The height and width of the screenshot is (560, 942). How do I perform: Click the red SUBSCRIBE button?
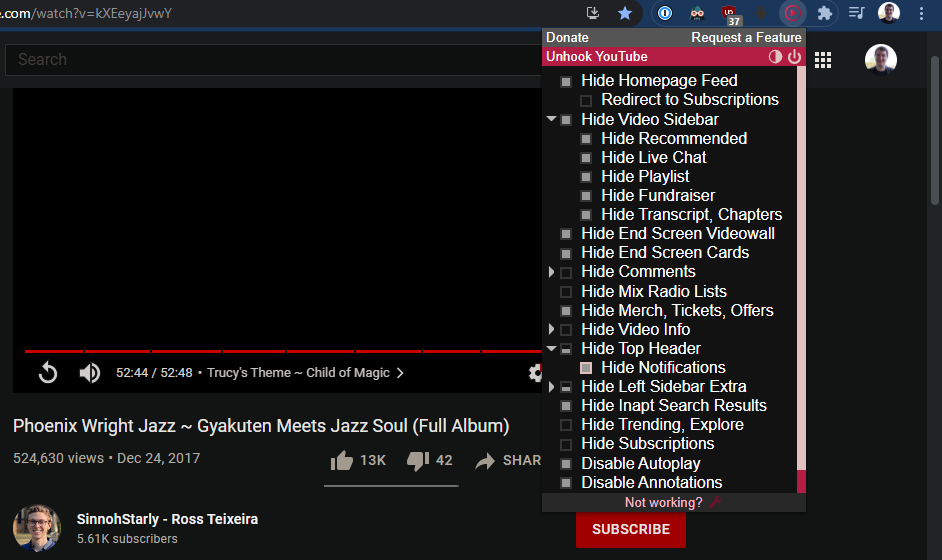click(630, 529)
